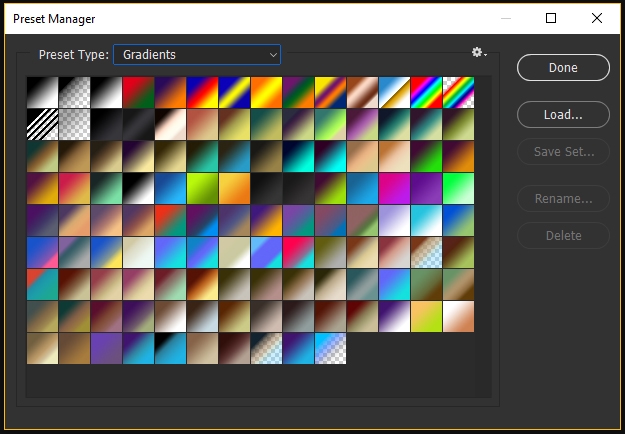Maximize the Preset Manager window

[x=551, y=18]
